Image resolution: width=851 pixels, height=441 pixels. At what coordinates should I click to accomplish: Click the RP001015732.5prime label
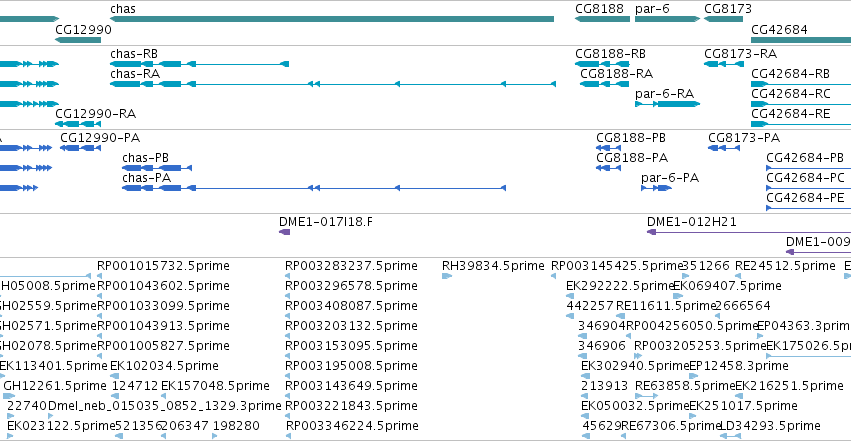163,266
